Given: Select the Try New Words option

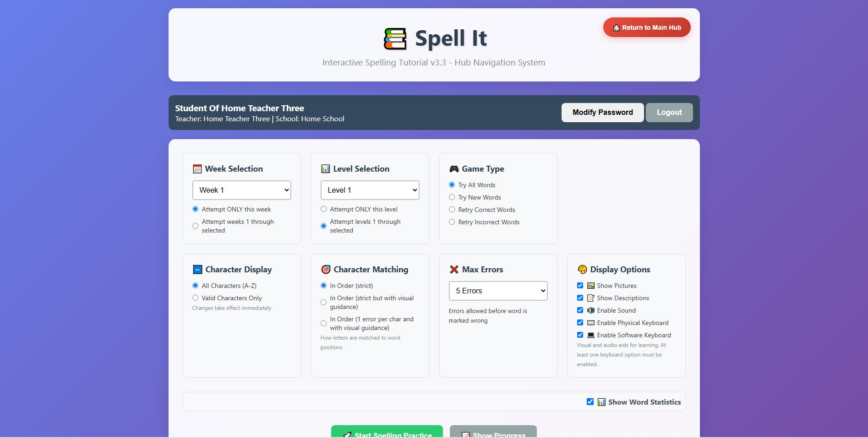Looking at the screenshot, I should pyautogui.click(x=452, y=197).
